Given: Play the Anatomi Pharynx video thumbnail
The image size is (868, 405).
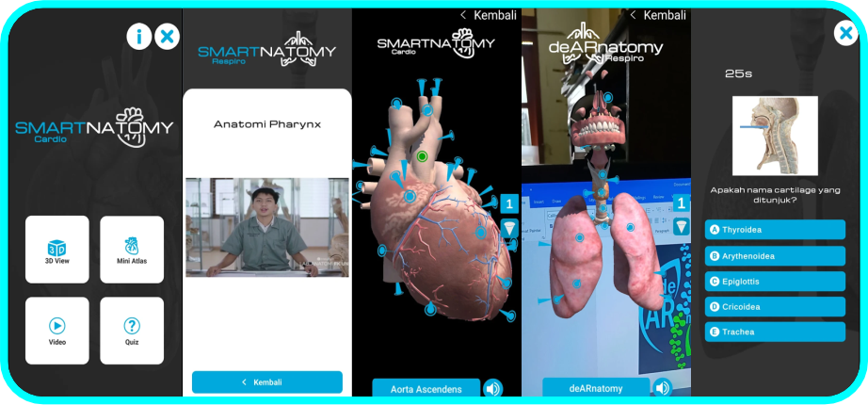Looking at the screenshot, I should coord(266,227).
